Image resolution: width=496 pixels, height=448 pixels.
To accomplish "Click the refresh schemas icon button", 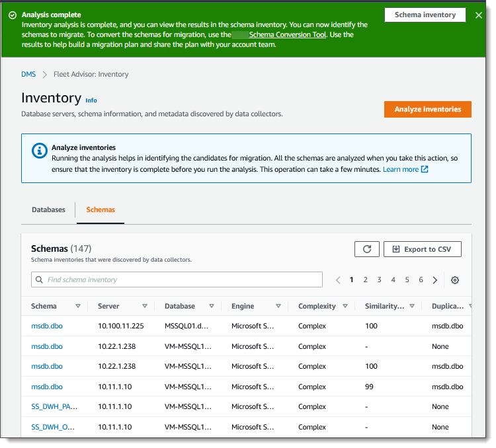I will [x=367, y=249].
